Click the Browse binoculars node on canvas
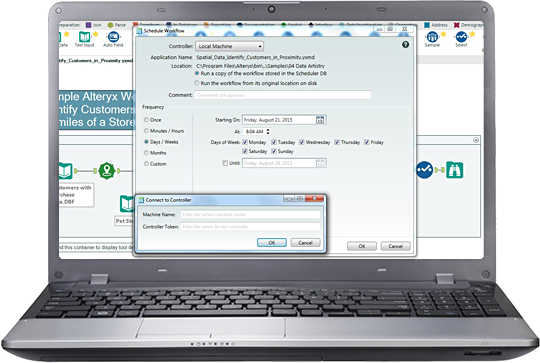This screenshot has height=363, width=540. (455, 170)
